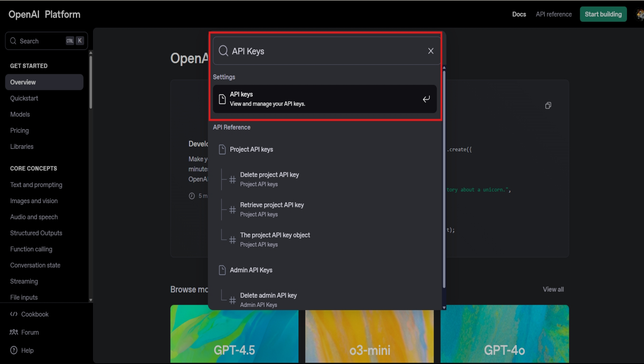Click the hash icon beside Delete admin API key
Screen dimensions: 644x364
232,300
